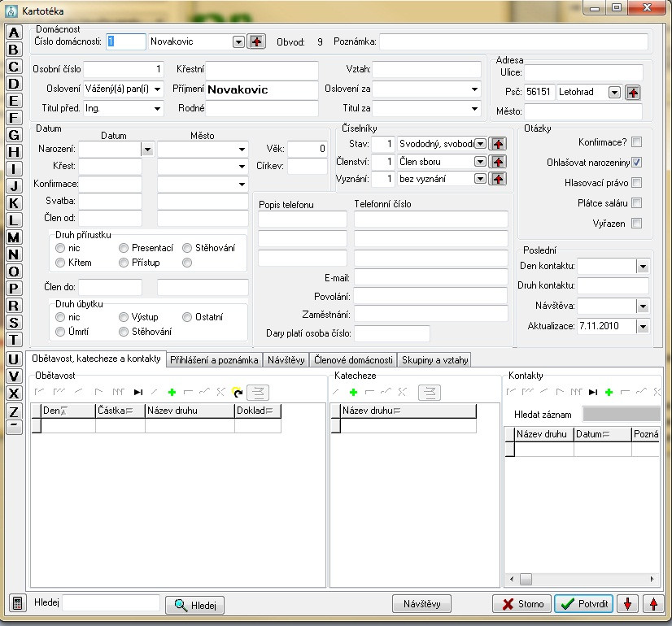Click the red up arrow previous record button
This screenshot has height=626, width=672.
coord(652,603)
